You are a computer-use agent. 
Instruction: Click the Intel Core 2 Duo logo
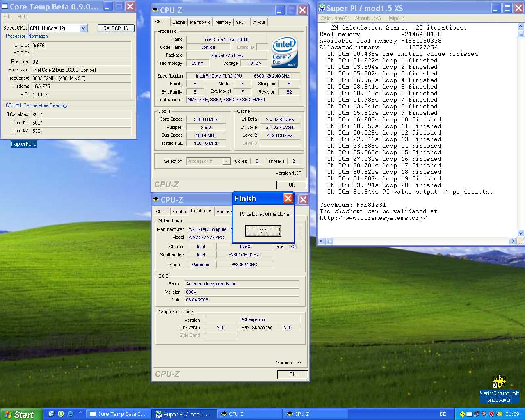(284, 52)
